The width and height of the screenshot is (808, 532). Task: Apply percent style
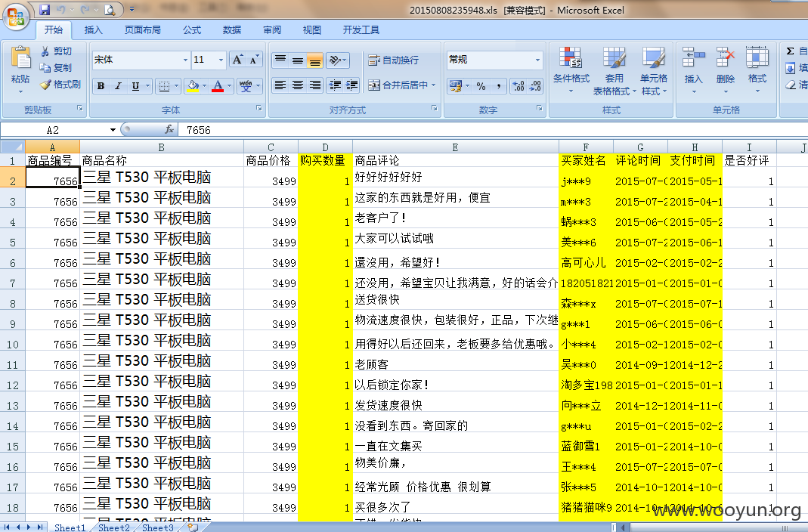[481, 86]
